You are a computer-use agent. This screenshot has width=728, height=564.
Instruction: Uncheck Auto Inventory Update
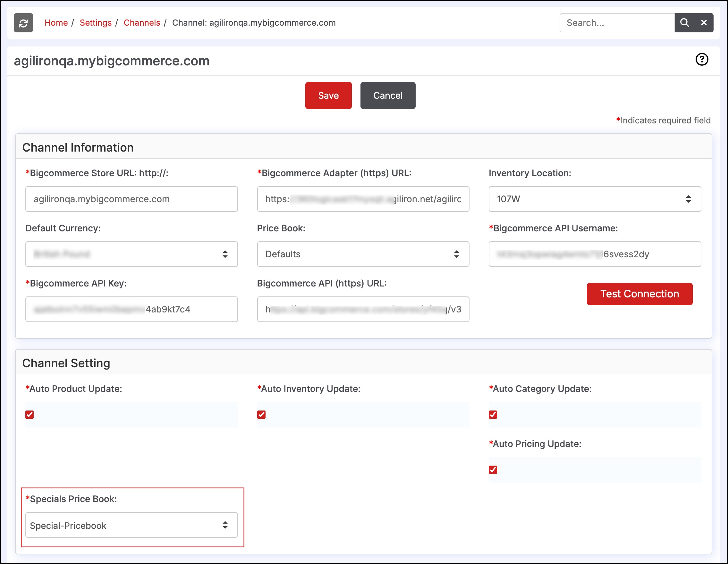tap(261, 414)
